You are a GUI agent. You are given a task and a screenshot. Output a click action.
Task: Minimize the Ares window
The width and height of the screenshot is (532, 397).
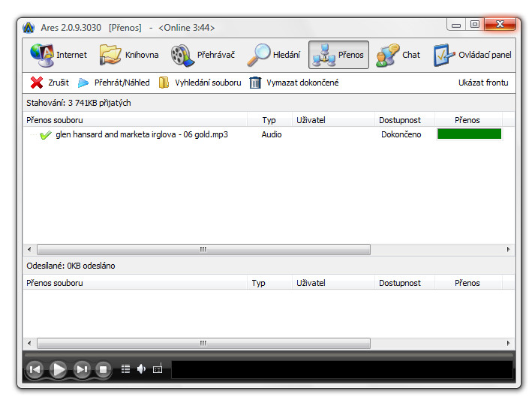tap(456, 25)
